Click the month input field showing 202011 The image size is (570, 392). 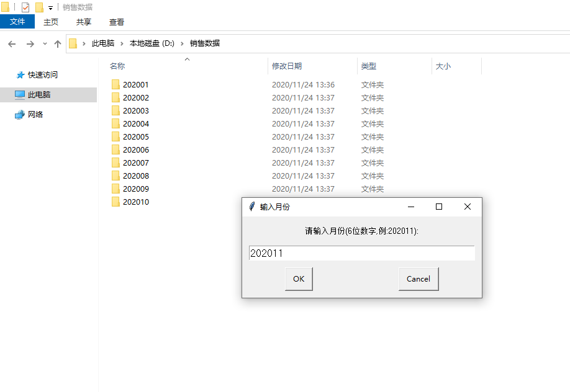click(361, 252)
